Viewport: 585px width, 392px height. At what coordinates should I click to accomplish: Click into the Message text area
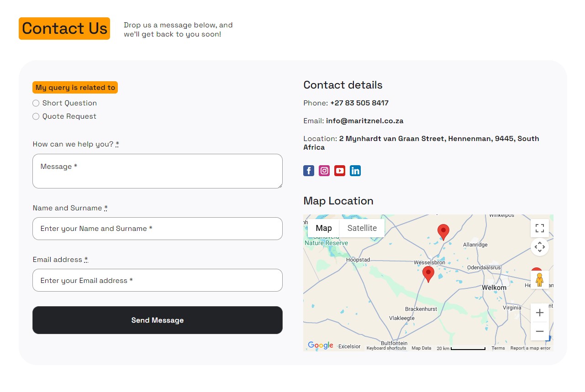[x=158, y=171]
